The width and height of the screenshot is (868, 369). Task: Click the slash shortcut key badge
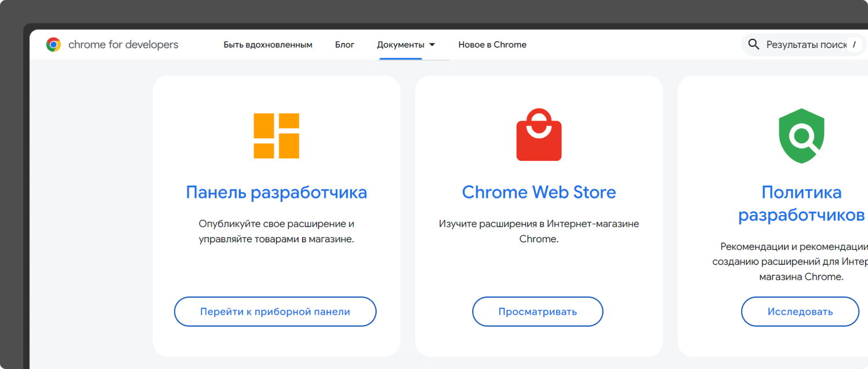[x=854, y=45]
